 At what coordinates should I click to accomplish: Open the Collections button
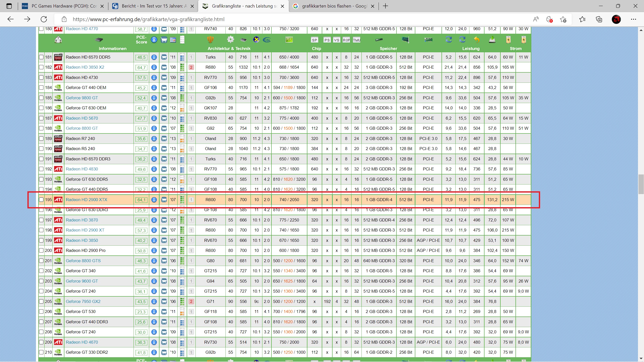coord(599,19)
